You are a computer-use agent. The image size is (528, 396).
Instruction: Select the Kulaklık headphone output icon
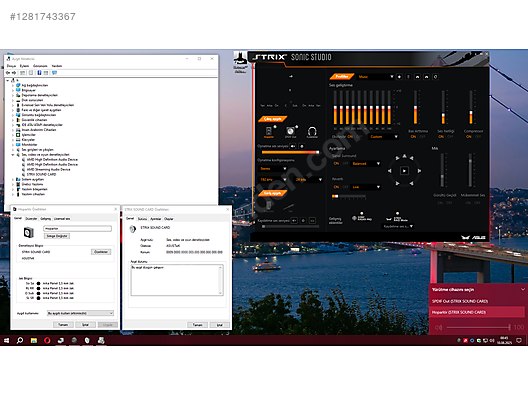point(312,131)
